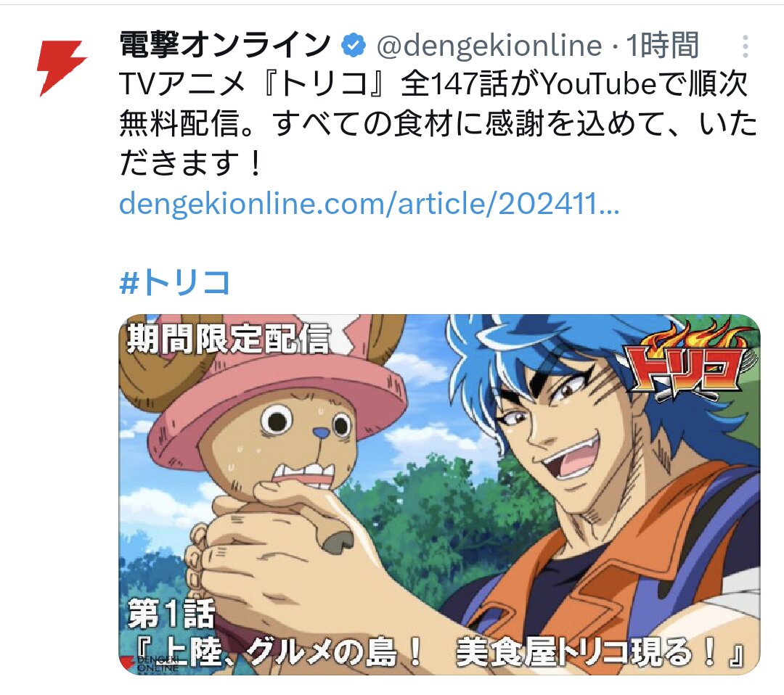
Task: Open the Dengeki Online lightning bolt avatar
Action: point(62,68)
